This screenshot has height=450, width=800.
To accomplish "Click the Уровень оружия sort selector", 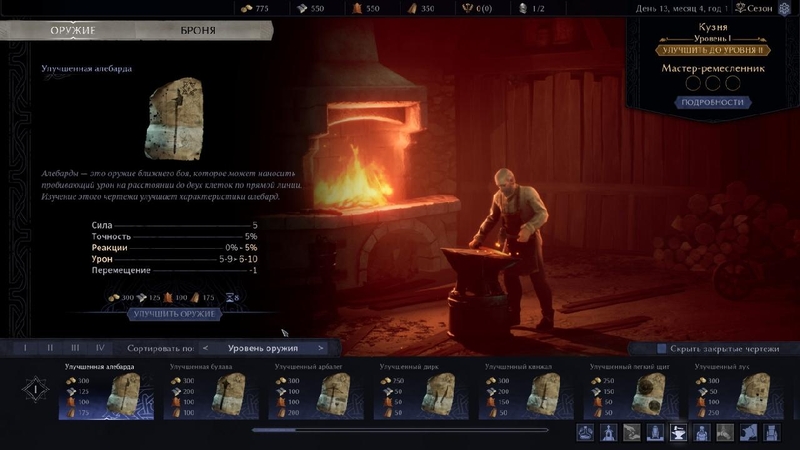I will click(x=263, y=348).
